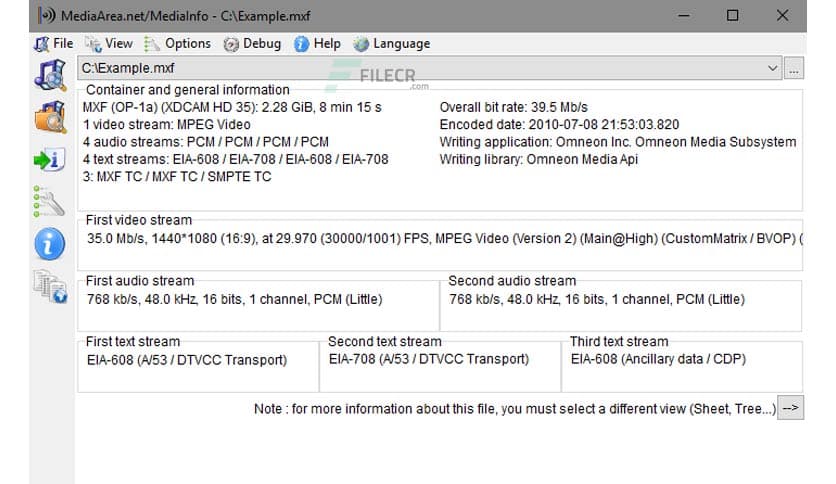The width and height of the screenshot is (836, 484).
Task: Click the Open Folder sidebar icon
Action: click(49, 118)
